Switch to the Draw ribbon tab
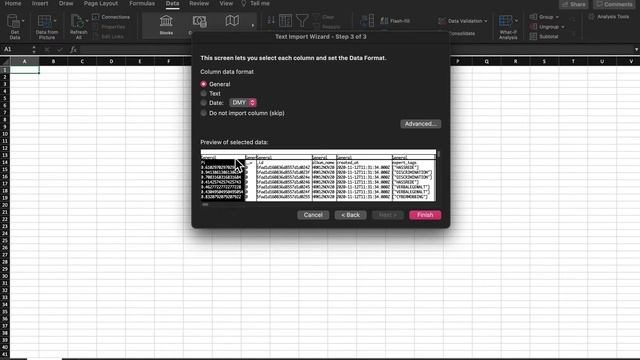 coord(66,3)
